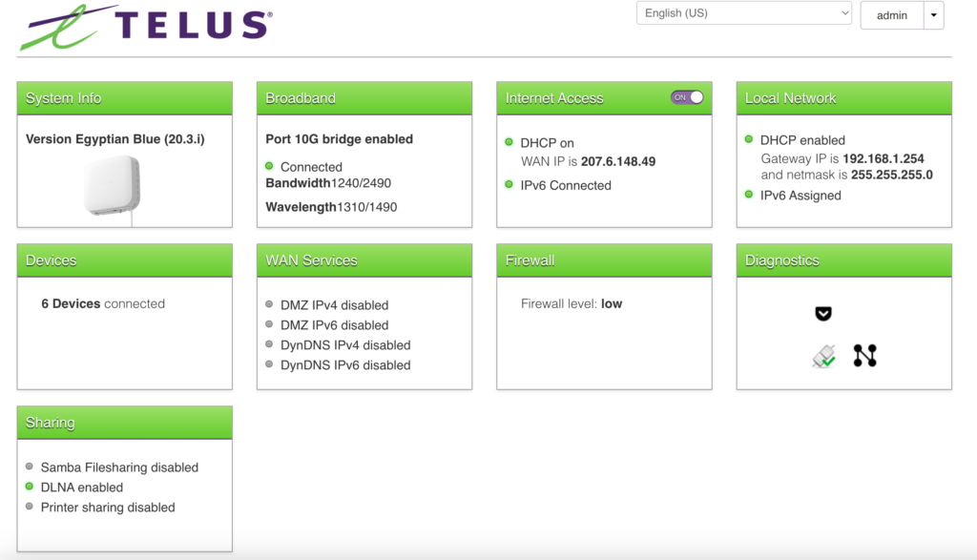Toggle the Internet Access ON switch
Image resolution: width=977 pixels, height=560 pixels.
coord(687,97)
